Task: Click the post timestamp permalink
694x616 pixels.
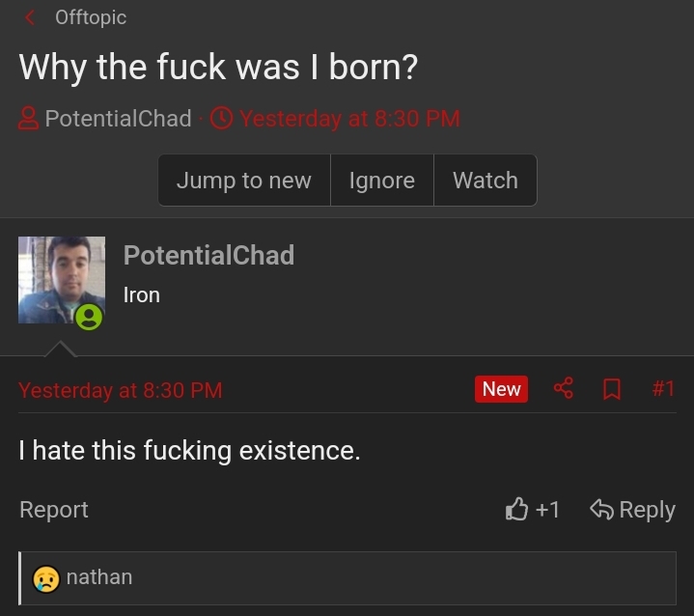Action: point(121,390)
